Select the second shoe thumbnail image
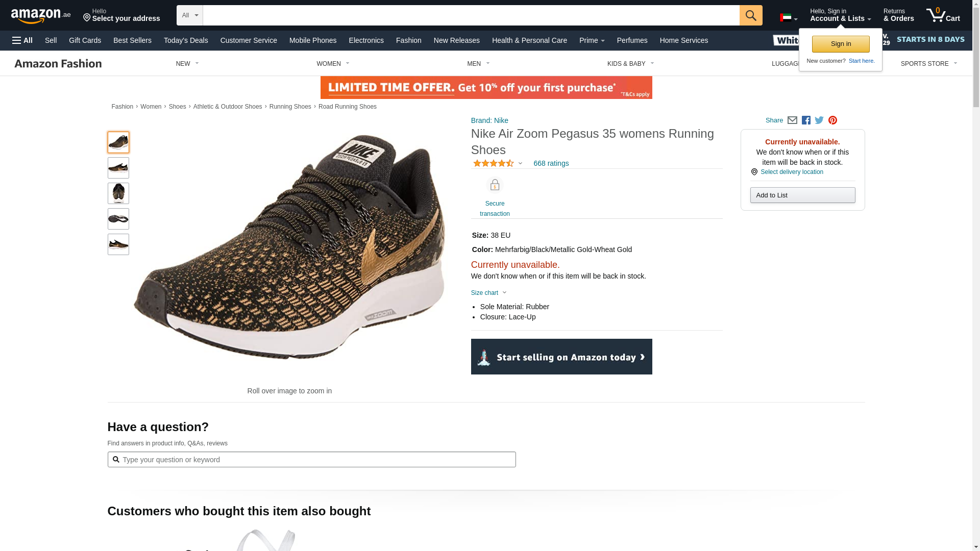 [x=118, y=168]
